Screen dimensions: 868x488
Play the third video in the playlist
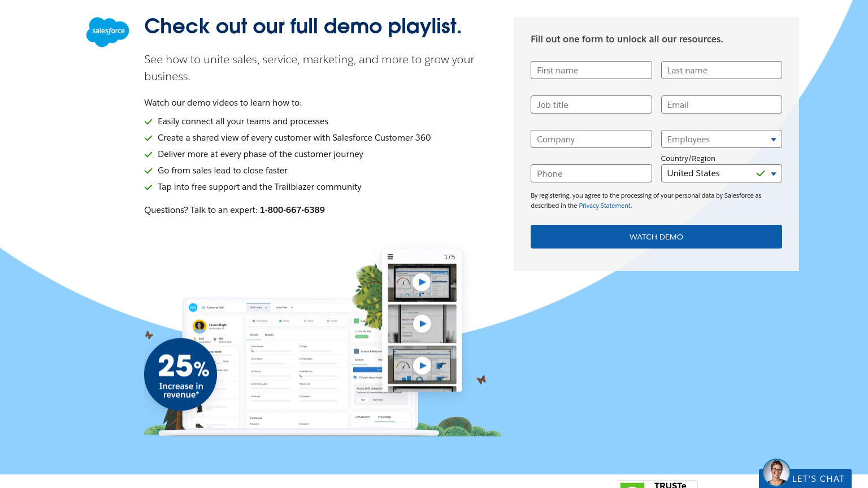point(422,365)
